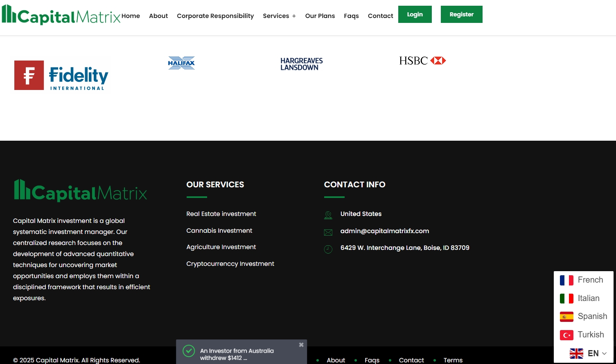Open Agriculture Investment service link

(221, 247)
